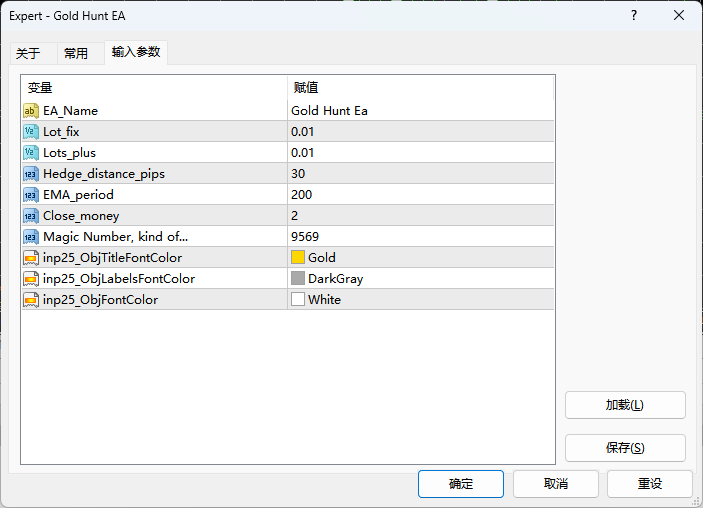
Task: Click the DarkGray color swatch
Action: point(298,278)
